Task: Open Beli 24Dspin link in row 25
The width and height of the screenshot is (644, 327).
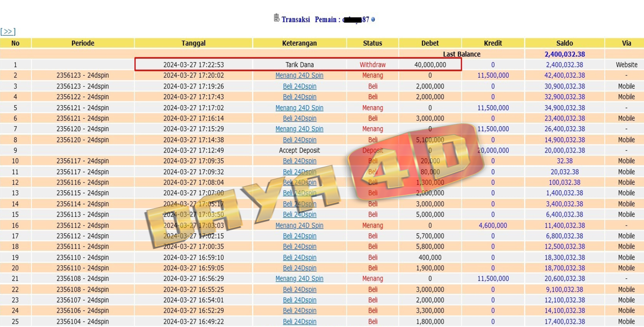Action: coord(299,321)
